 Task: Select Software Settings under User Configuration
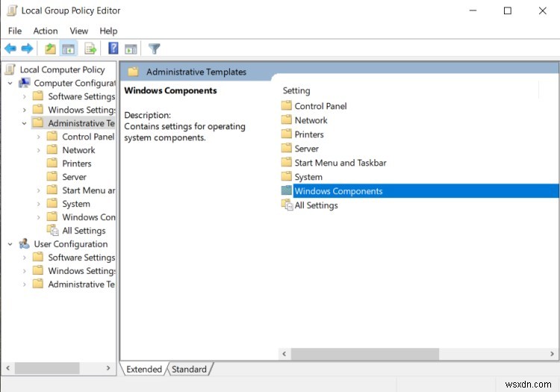[81, 258]
